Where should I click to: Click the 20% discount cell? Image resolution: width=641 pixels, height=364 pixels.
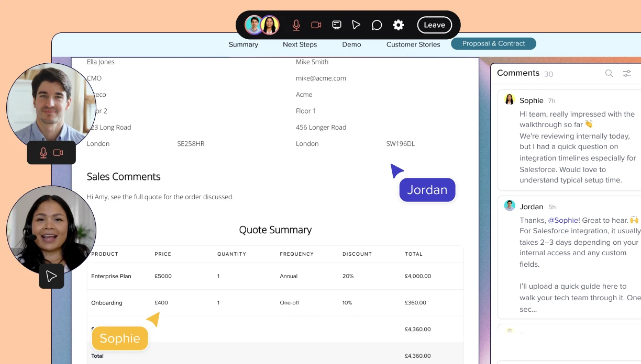pyautogui.click(x=348, y=276)
